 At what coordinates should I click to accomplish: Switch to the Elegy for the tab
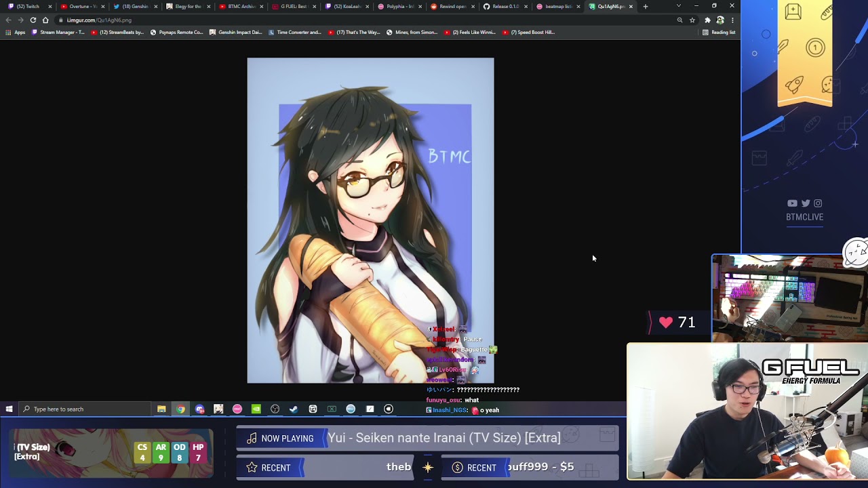click(x=187, y=7)
